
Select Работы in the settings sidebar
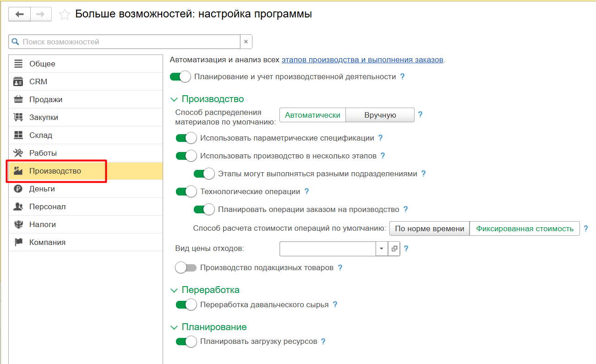[86, 153]
